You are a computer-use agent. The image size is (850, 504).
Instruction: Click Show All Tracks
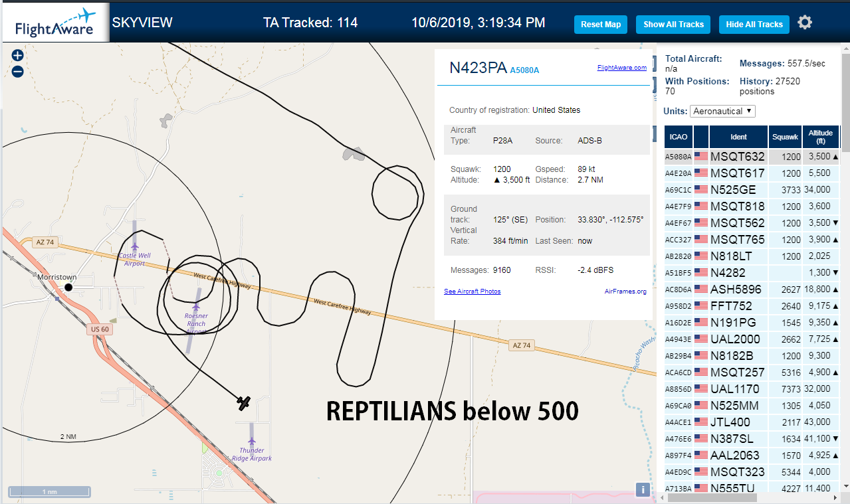(673, 25)
